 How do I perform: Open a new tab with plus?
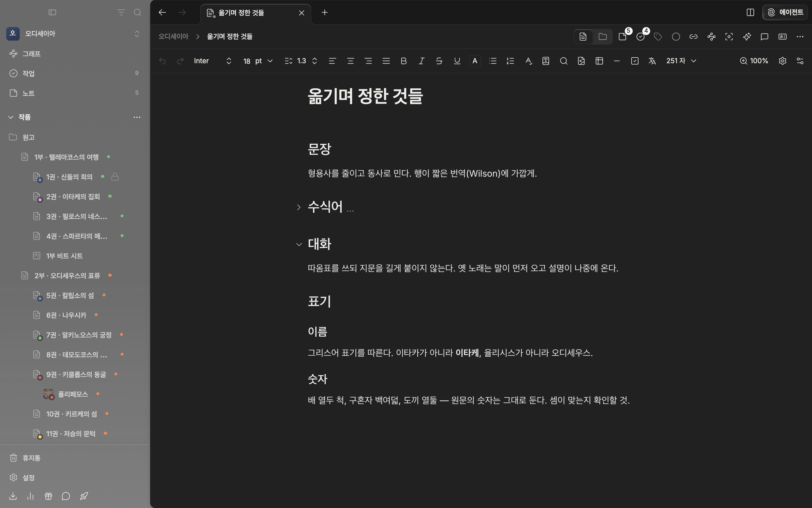(x=325, y=12)
